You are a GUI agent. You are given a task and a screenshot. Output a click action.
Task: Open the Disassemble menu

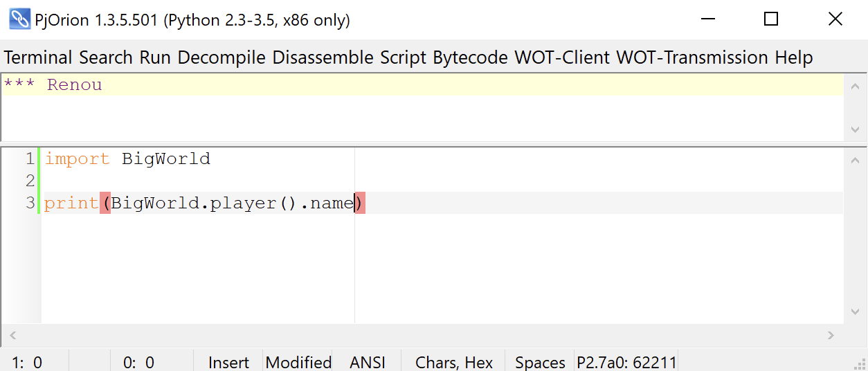point(323,57)
